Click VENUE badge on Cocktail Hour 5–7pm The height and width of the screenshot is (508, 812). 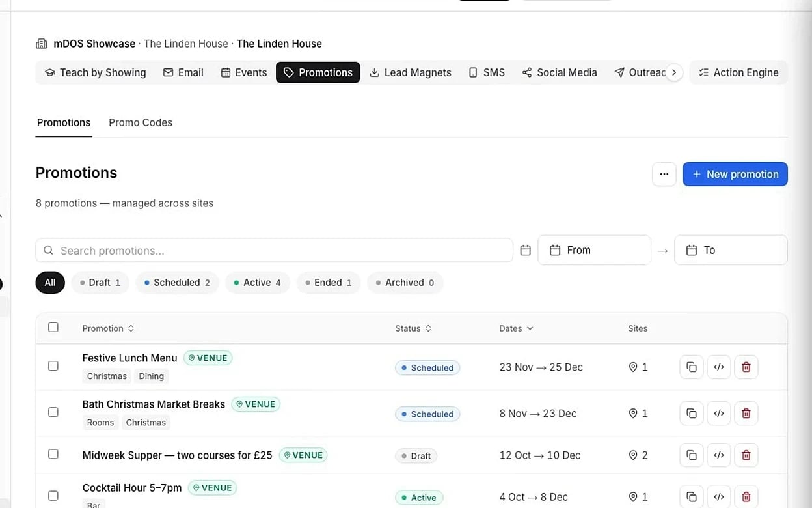click(x=213, y=487)
